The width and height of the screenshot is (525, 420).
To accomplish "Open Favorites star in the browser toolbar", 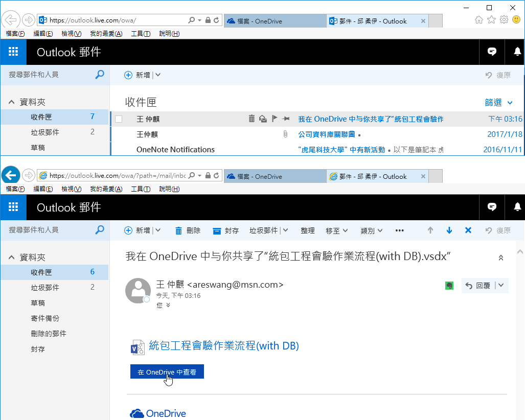I will pos(491,20).
